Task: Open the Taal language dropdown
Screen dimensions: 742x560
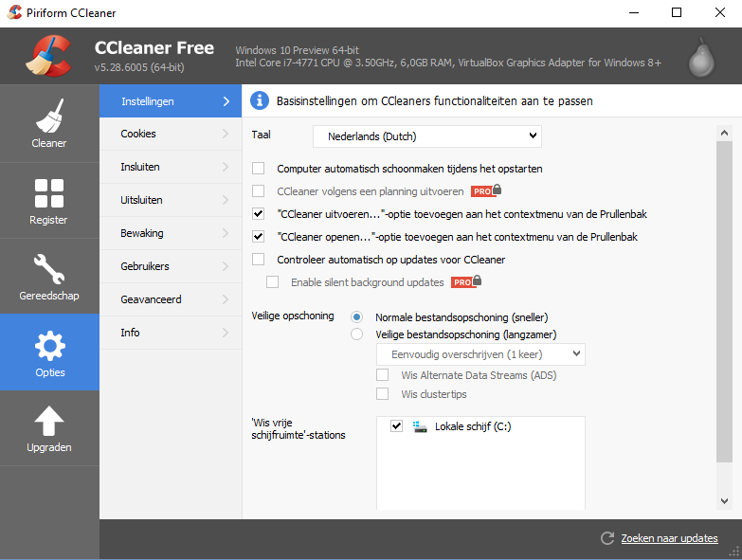Action: tap(426, 136)
